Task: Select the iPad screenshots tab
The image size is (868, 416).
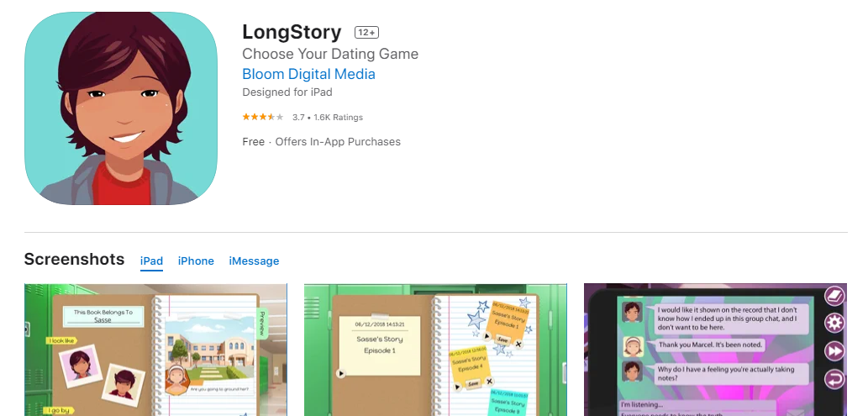Action: click(x=152, y=261)
